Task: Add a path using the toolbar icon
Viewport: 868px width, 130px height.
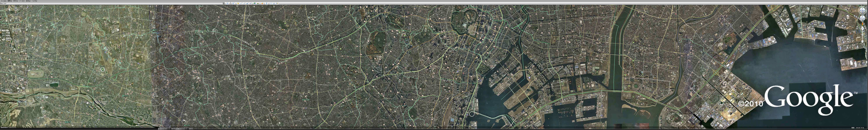Action: pyautogui.click(x=244, y=3)
